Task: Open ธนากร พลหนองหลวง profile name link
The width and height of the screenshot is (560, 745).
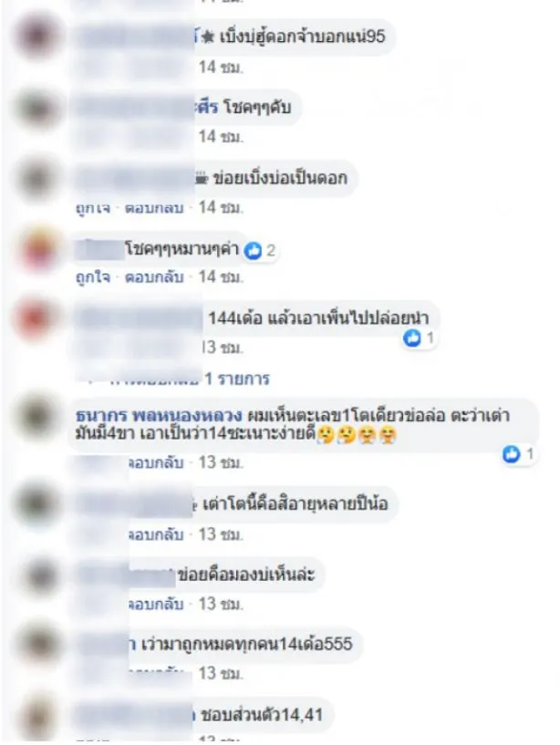Action: tap(160, 416)
